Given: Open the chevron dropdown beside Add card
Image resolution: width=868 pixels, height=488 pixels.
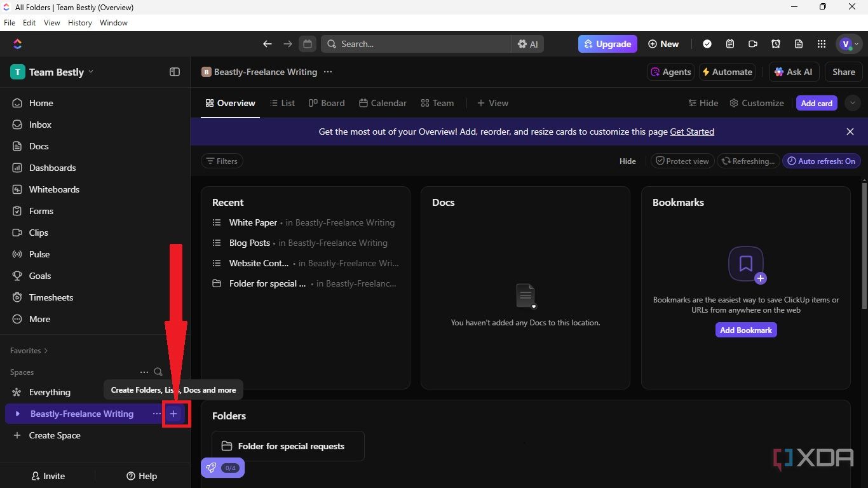Looking at the screenshot, I should (853, 103).
